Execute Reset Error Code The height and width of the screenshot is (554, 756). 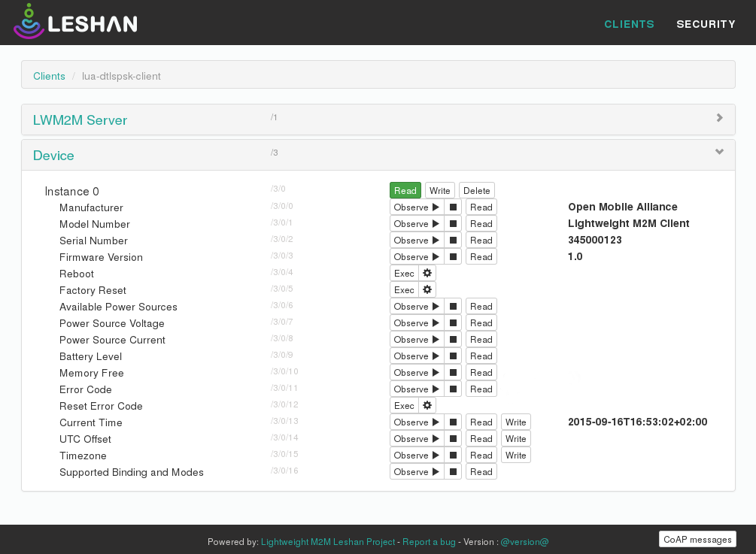[404, 406]
